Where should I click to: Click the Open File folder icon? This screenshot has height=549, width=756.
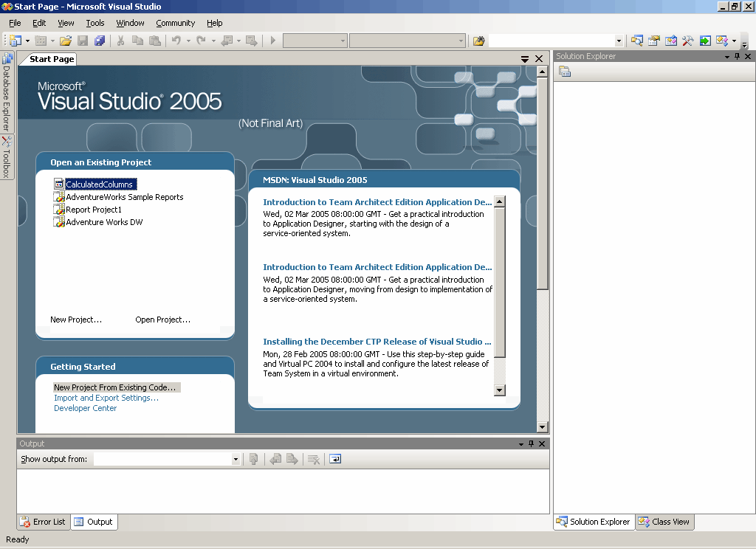pos(66,41)
